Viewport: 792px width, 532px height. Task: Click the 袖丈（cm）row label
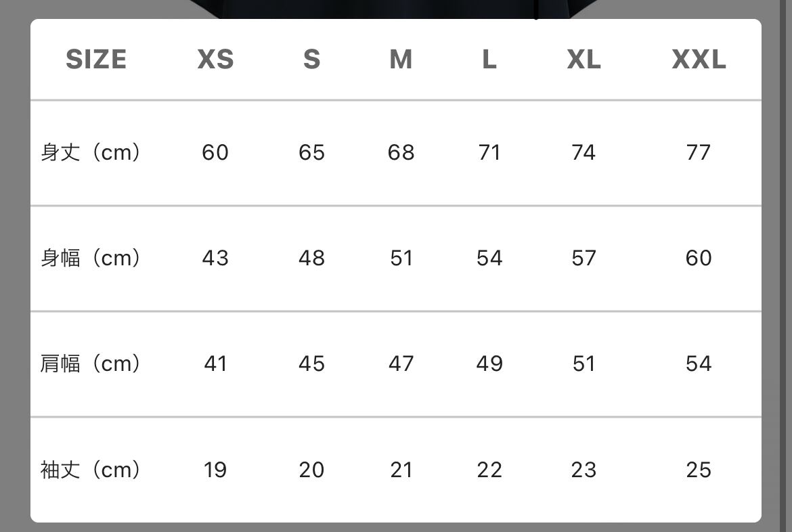tap(91, 470)
